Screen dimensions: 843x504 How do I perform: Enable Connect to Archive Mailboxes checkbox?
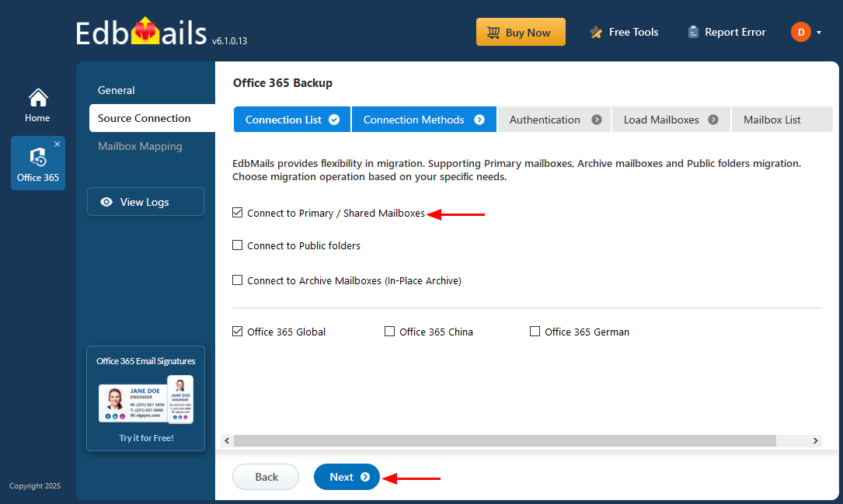tap(237, 280)
